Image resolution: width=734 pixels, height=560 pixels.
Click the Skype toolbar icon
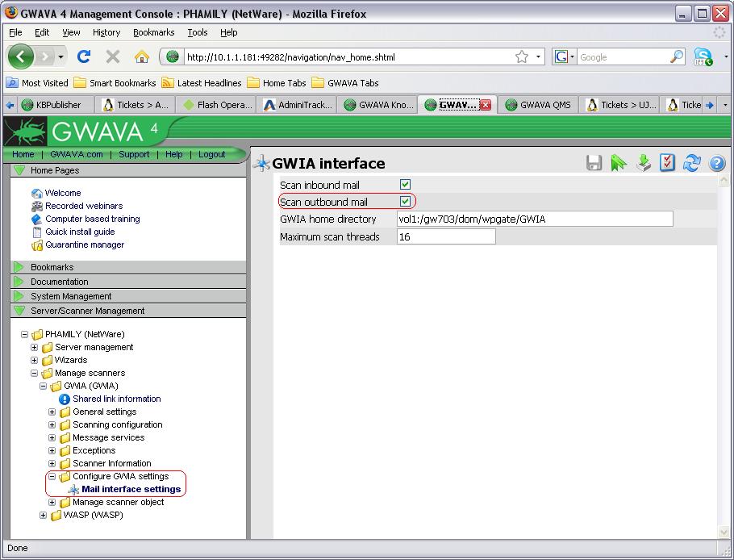[x=703, y=56]
